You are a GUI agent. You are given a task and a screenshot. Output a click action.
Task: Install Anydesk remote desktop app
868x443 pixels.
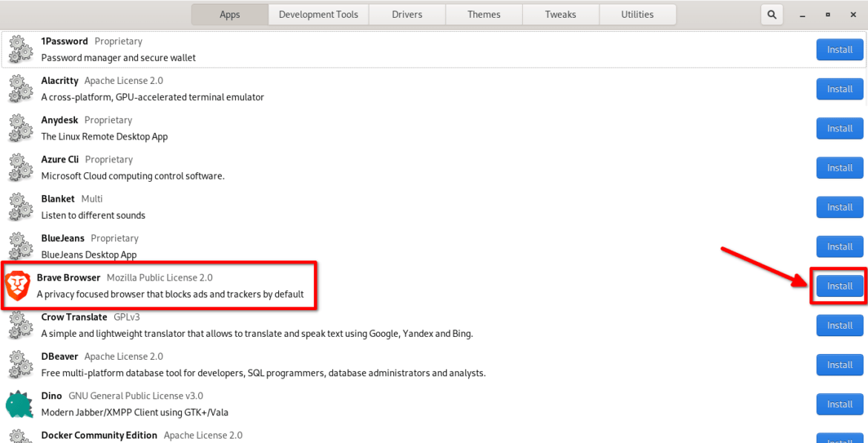[840, 128]
